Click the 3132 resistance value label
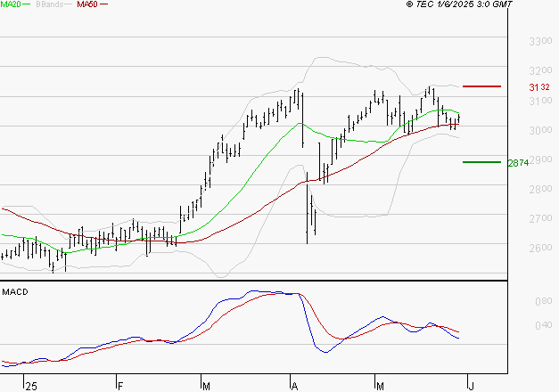559x392 pixels. pos(538,87)
